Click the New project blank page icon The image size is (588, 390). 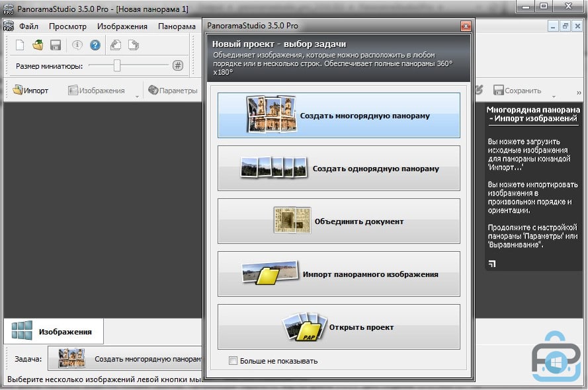tap(20, 46)
